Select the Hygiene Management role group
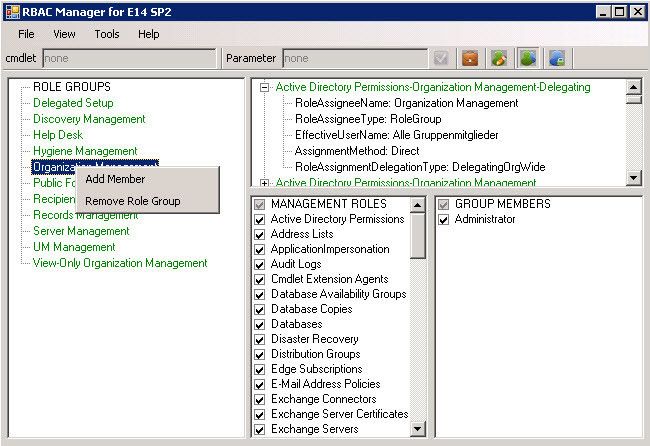Image resolution: width=650 pixels, height=446 pixels. click(x=85, y=151)
